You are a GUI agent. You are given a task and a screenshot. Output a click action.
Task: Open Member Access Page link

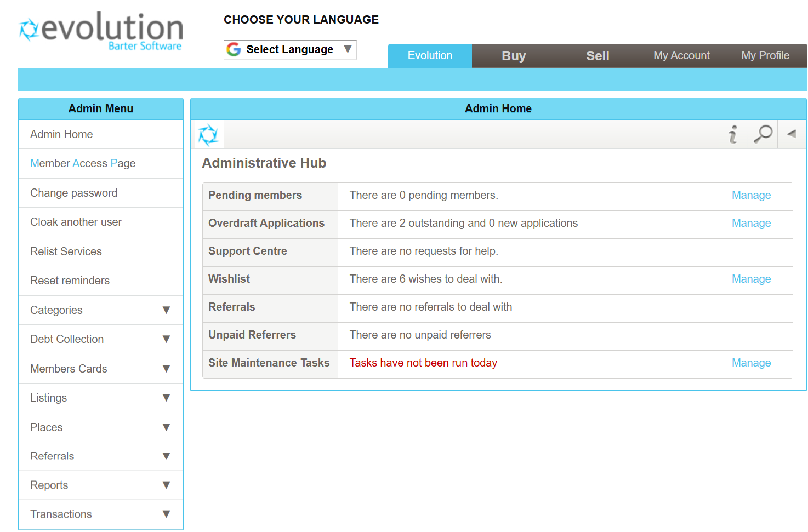(83, 163)
